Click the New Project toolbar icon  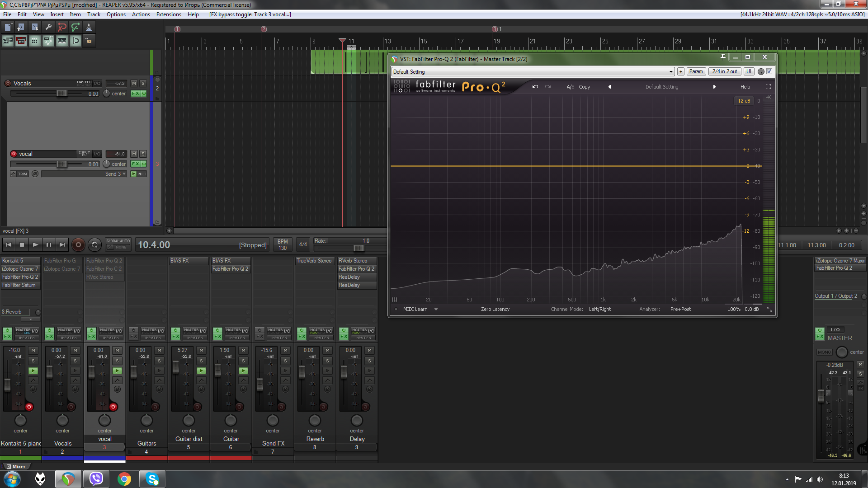point(8,27)
